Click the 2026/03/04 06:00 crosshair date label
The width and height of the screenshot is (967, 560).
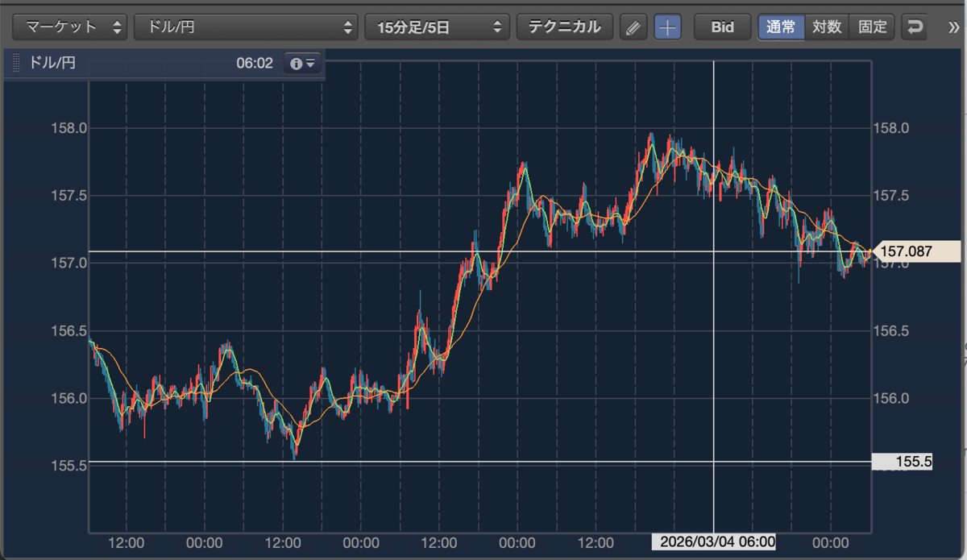[714, 541]
